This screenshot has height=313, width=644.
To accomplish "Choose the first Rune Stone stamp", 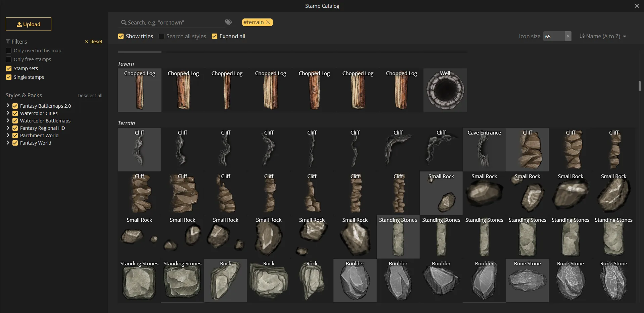I will point(527,280).
